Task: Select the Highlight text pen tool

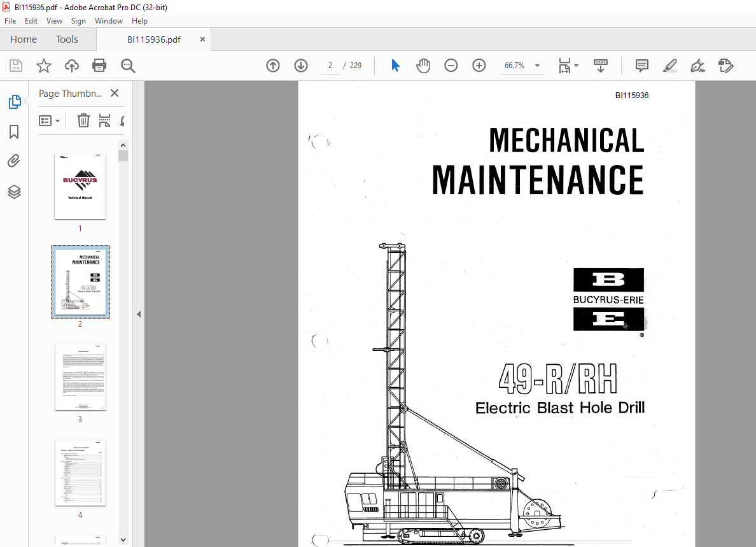Action: (669, 66)
